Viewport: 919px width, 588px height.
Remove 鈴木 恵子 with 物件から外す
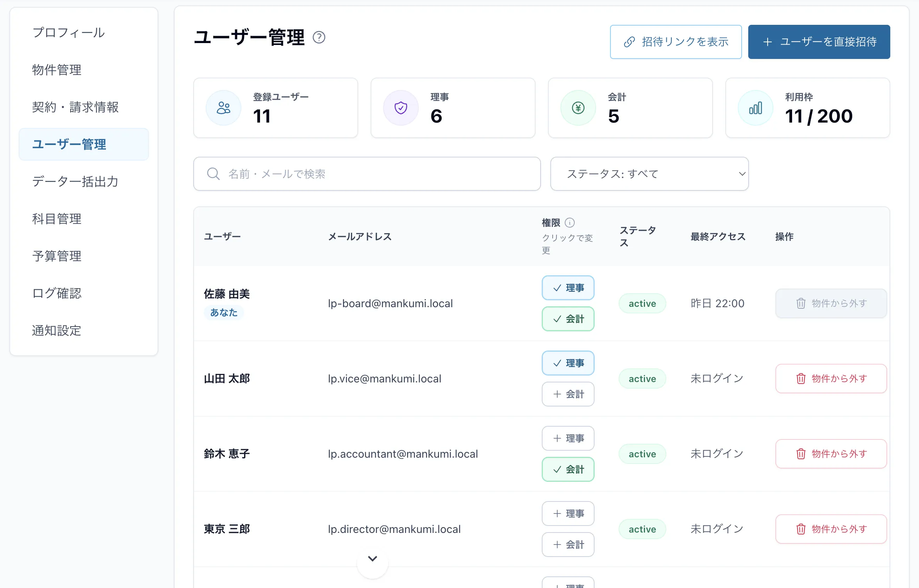(831, 454)
